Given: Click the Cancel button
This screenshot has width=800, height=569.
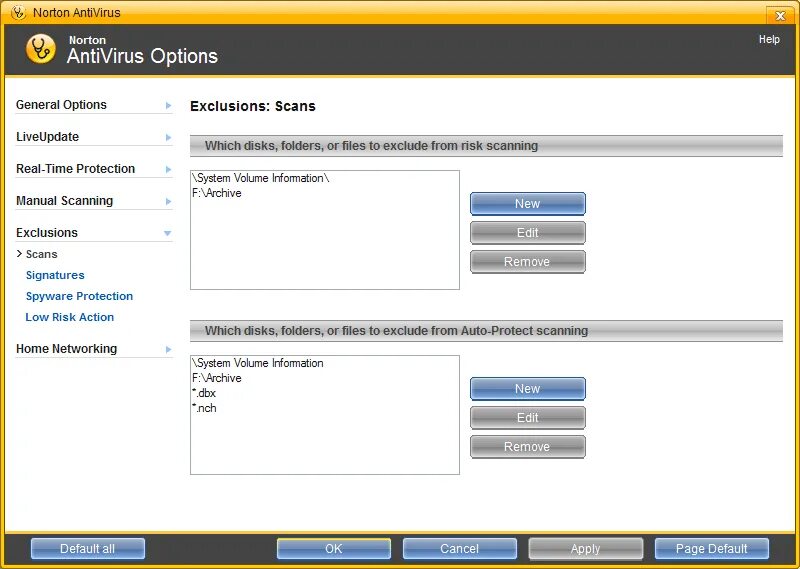Looking at the screenshot, I should pos(460,549).
